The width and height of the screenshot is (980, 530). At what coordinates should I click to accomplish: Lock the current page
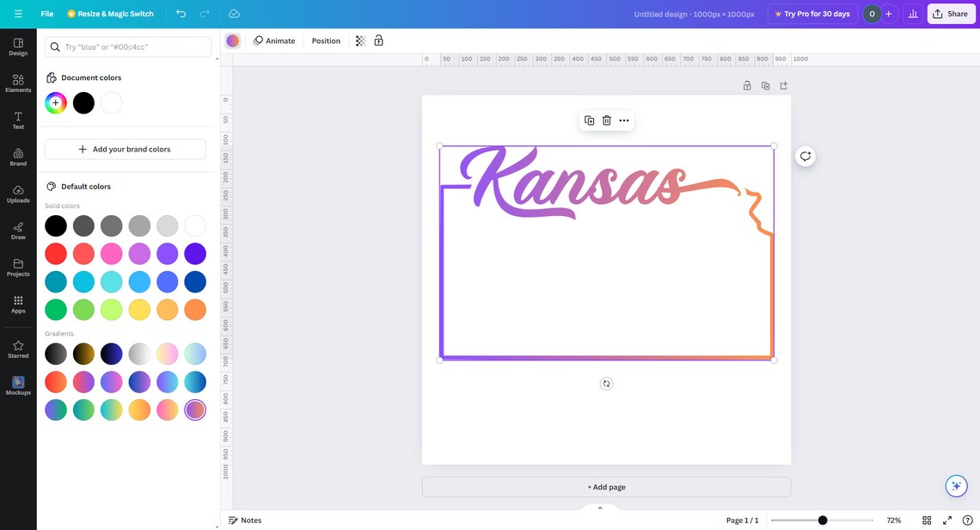pos(746,85)
